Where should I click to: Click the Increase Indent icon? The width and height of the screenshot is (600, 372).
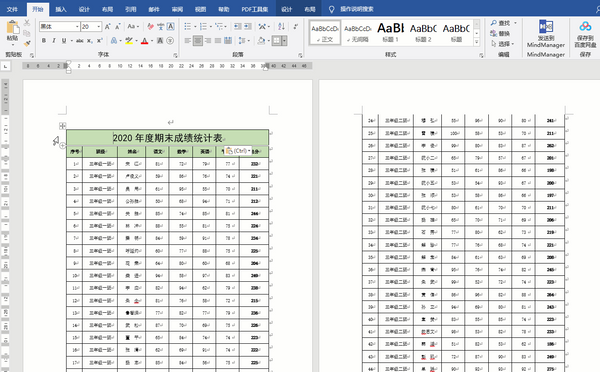[248, 26]
